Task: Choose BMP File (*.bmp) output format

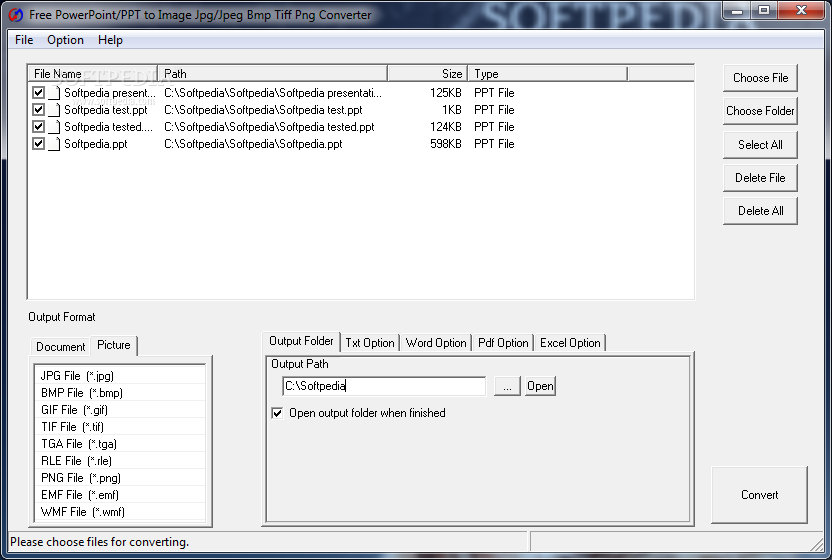Action: [120, 393]
